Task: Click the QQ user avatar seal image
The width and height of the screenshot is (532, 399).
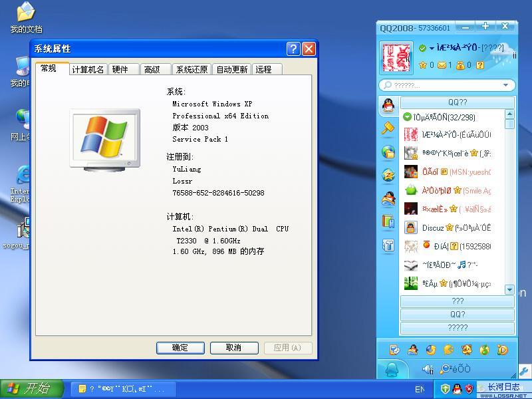Action: 396,58
